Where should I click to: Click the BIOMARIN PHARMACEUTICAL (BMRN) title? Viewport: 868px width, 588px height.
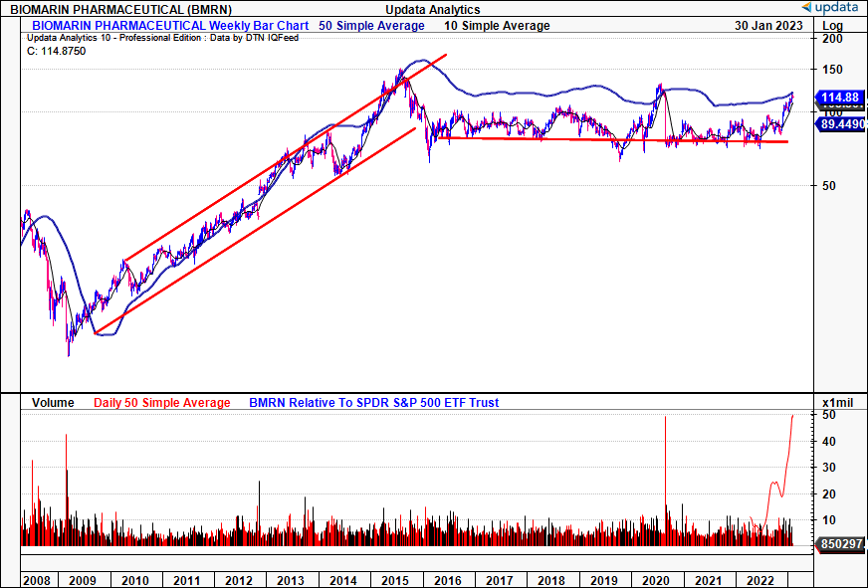click(x=121, y=9)
